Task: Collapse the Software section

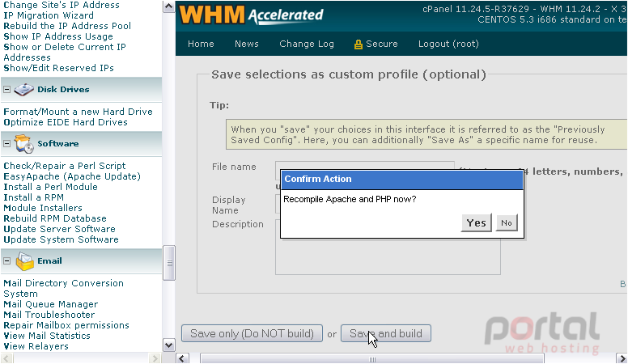Action: pos(6,143)
